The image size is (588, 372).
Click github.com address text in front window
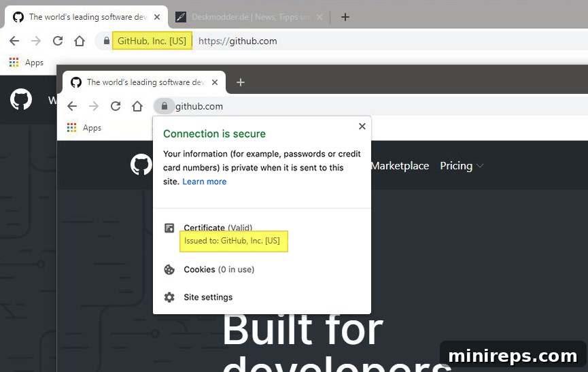click(199, 107)
